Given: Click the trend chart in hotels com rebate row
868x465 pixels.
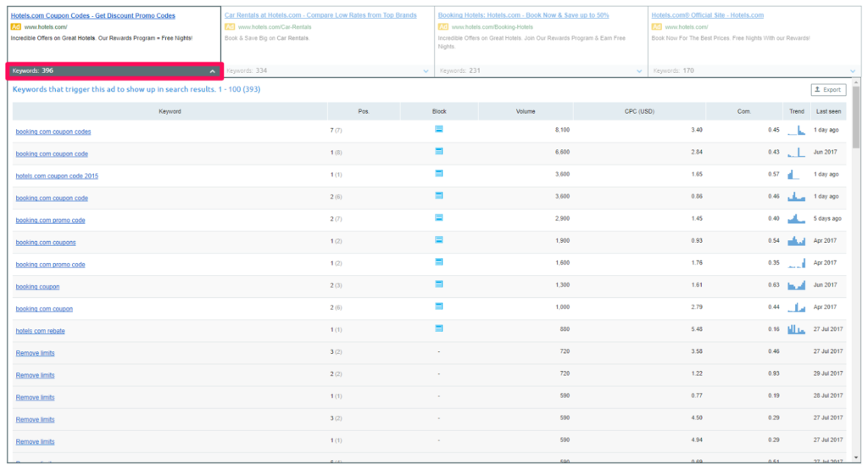Looking at the screenshot, I should point(796,329).
